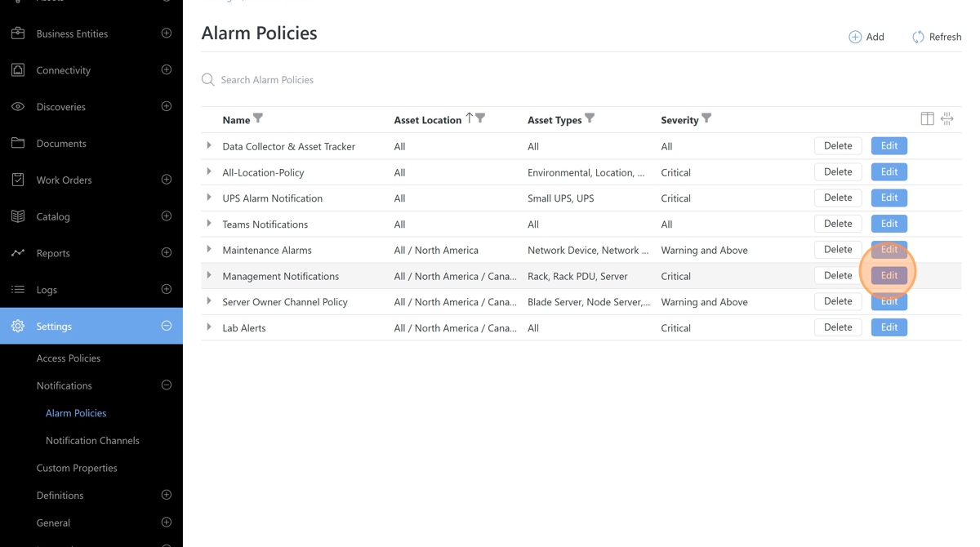Collapse the Notifications submenu

tap(167, 385)
